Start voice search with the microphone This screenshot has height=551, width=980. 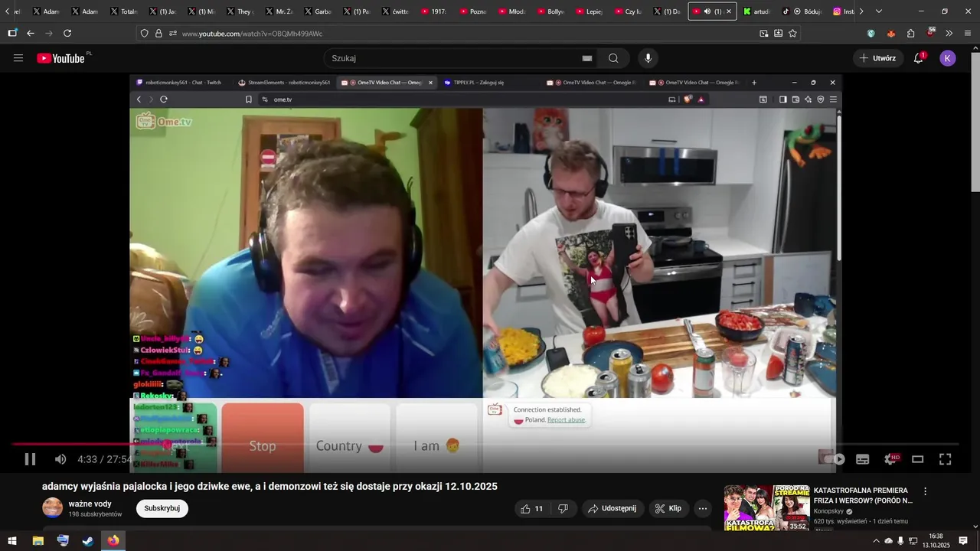pos(648,58)
